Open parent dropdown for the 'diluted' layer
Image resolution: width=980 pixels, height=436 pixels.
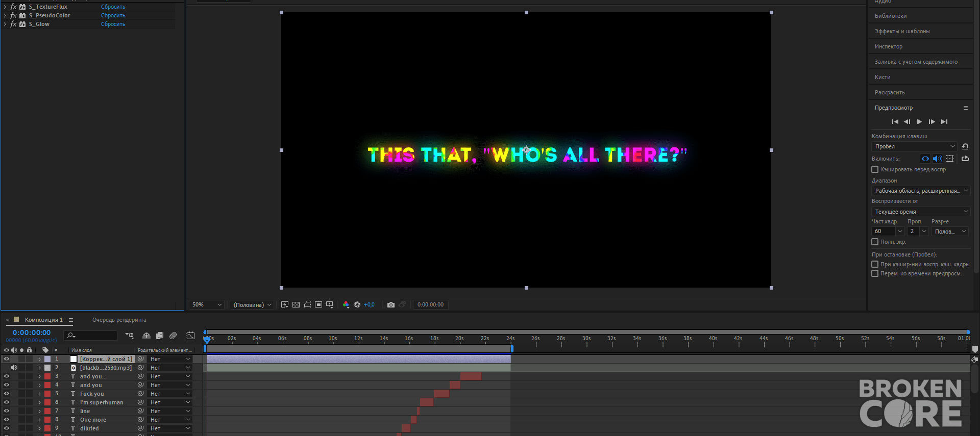pyautogui.click(x=170, y=428)
